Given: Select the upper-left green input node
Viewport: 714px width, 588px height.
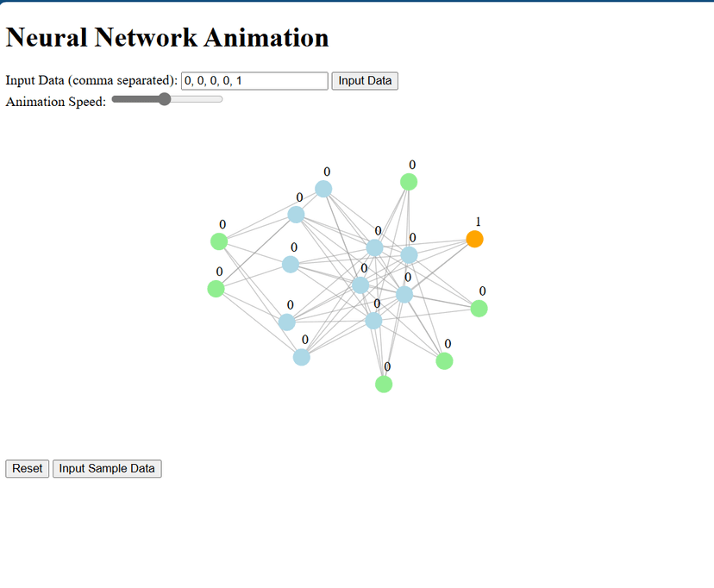Looking at the screenshot, I should click(x=219, y=241).
